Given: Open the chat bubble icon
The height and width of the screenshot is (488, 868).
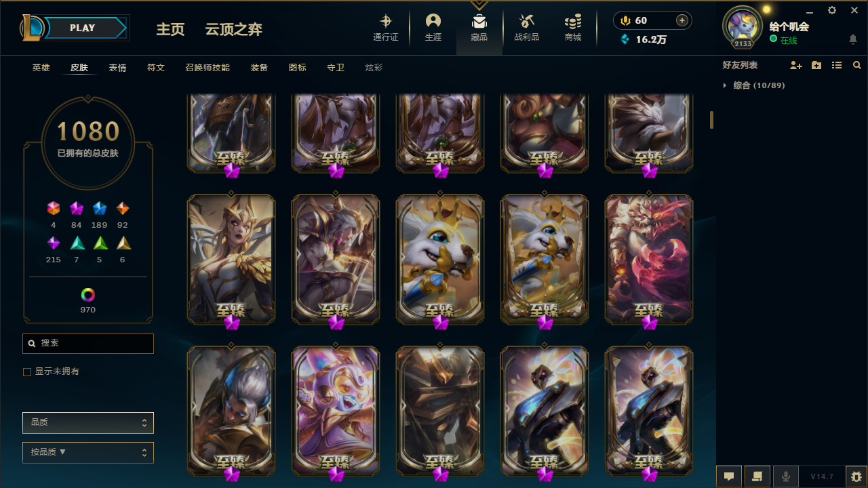Looking at the screenshot, I should (x=729, y=476).
